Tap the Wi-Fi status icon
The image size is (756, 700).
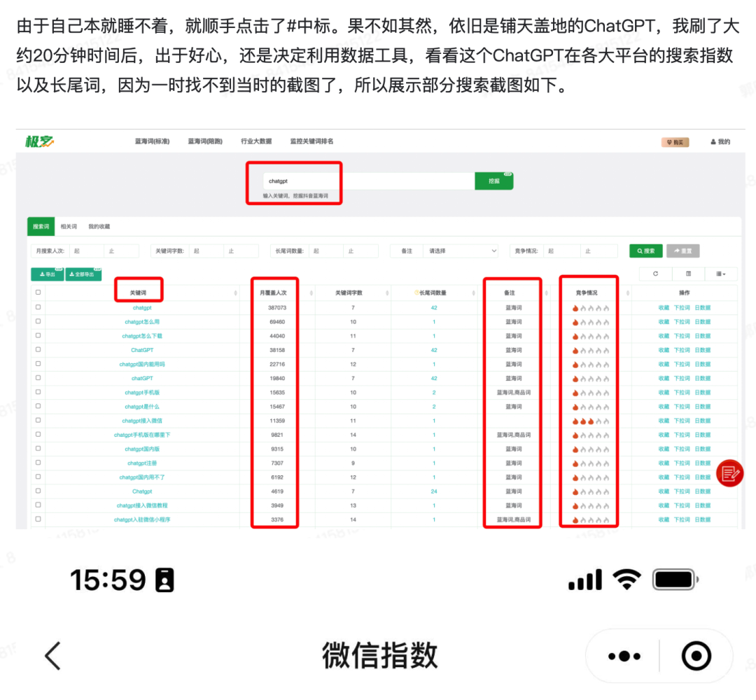point(626,580)
